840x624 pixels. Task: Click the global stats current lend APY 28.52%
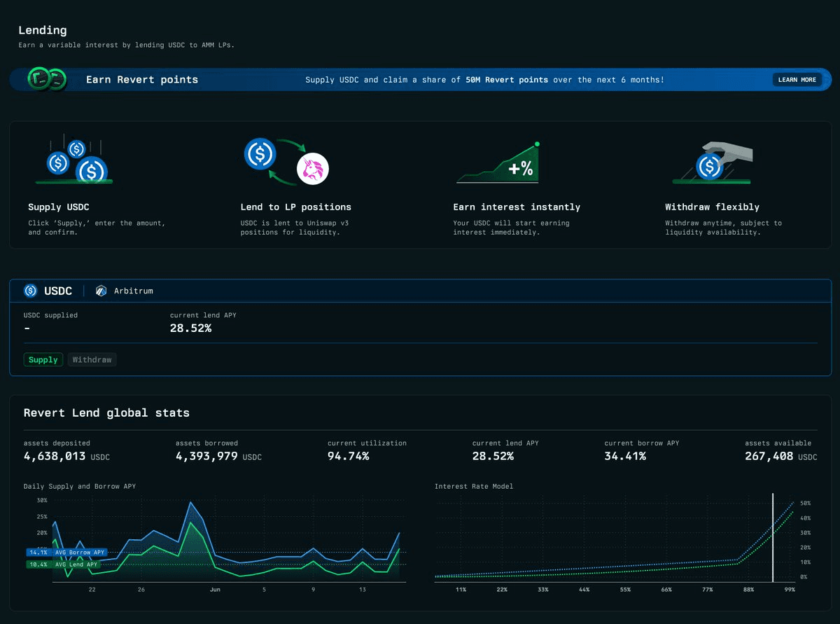pos(493,456)
